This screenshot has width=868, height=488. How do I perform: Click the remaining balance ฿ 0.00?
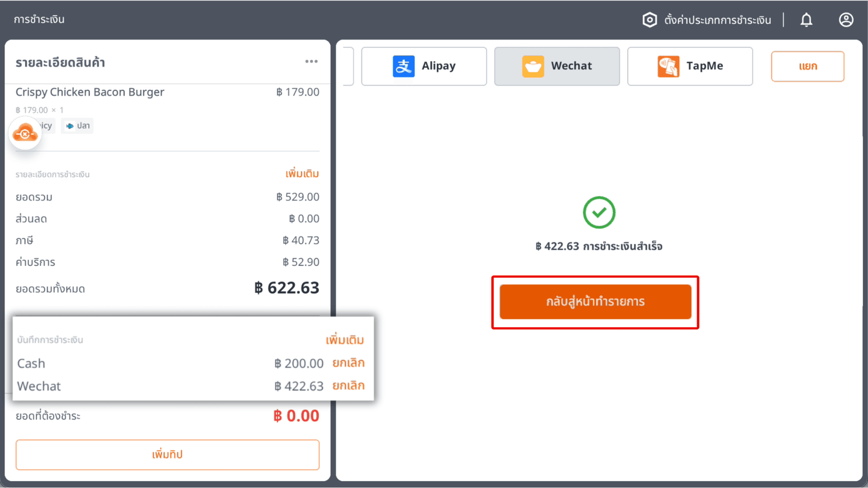(296, 416)
